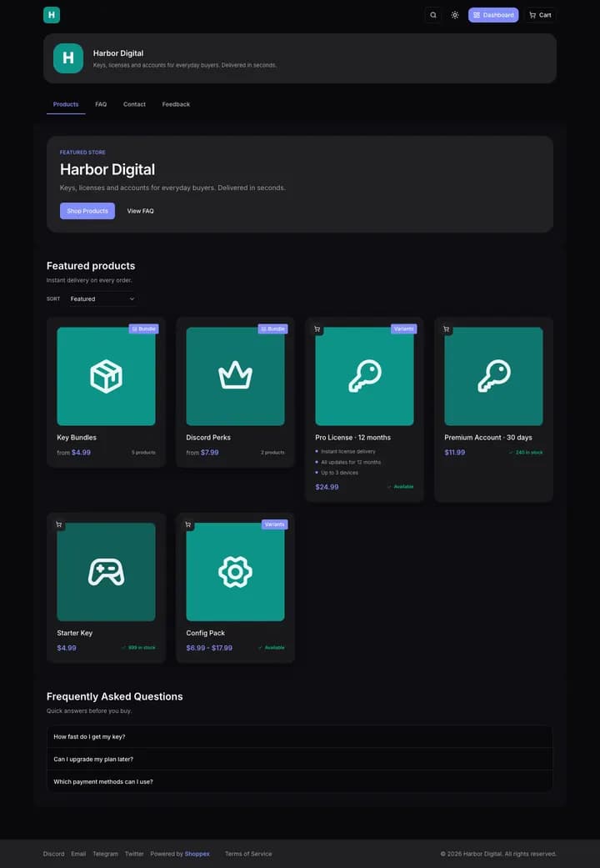Open the Email footer link
The width and height of the screenshot is (600, 868).
(78, 854)
